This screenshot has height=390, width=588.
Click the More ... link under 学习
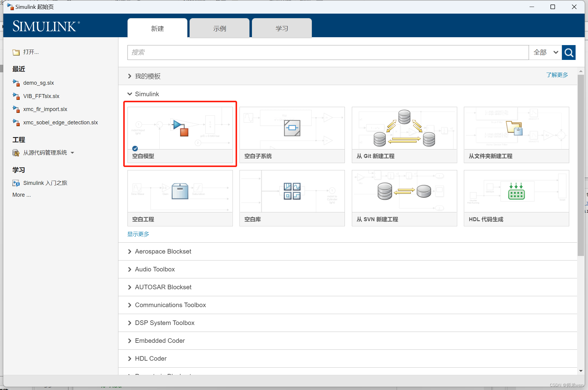[21, 195]
